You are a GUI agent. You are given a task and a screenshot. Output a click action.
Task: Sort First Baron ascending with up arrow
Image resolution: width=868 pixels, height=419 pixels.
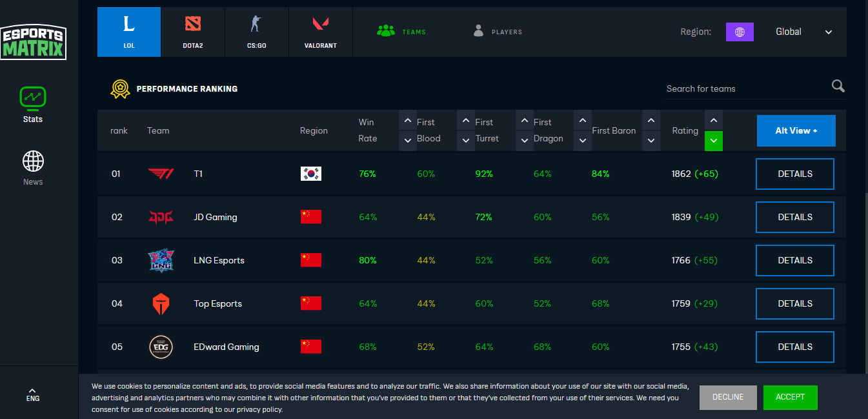(651, 121)
